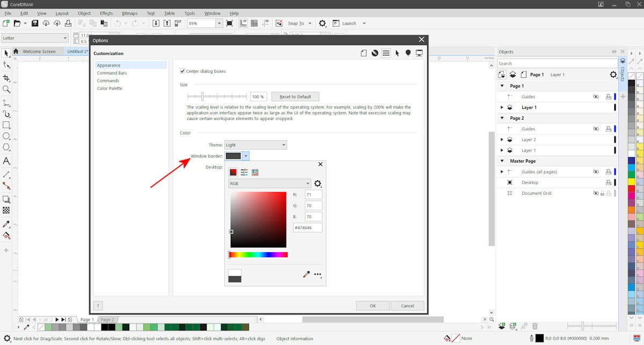644x345 pixels.
Task: Select the Text tool in toolbox
Action: (6, 161)
